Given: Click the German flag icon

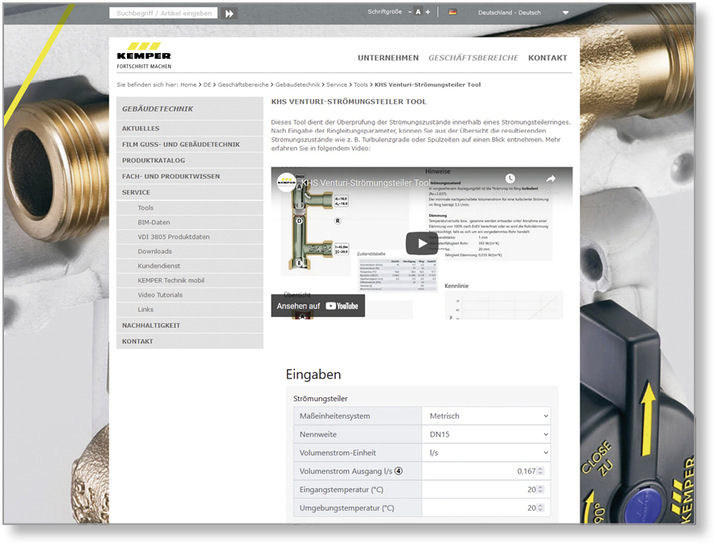Looking at the screenshot, I should (453, 13).
